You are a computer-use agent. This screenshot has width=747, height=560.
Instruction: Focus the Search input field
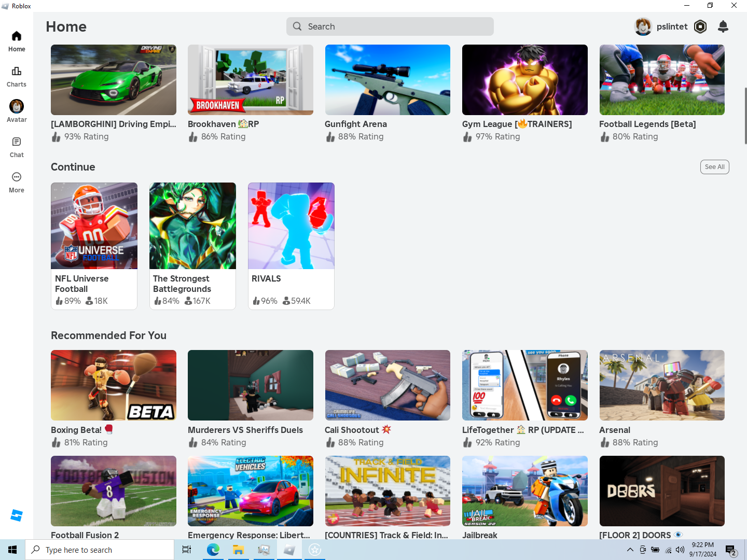pyautogui.click(x=390, y=26)
